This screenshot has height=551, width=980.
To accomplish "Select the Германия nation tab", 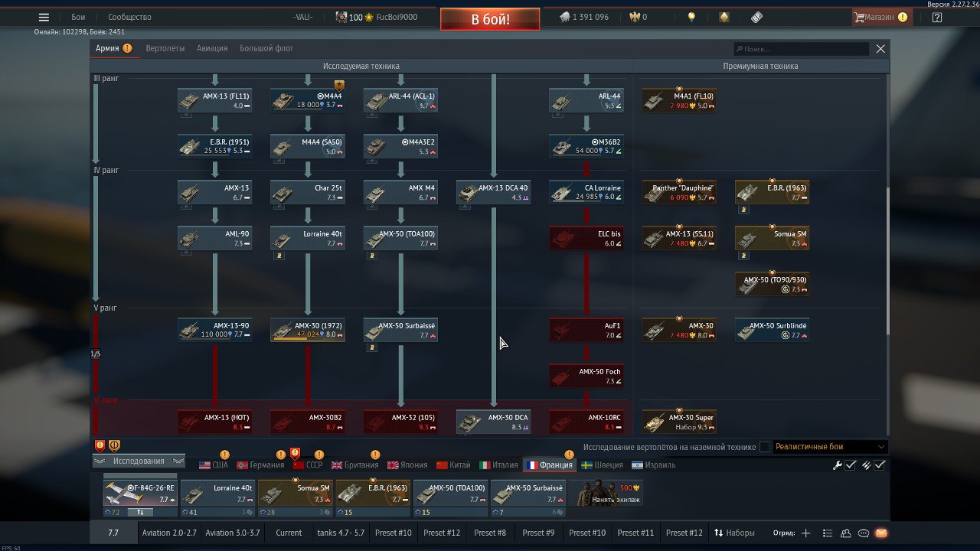I will (x=260, y=465).
